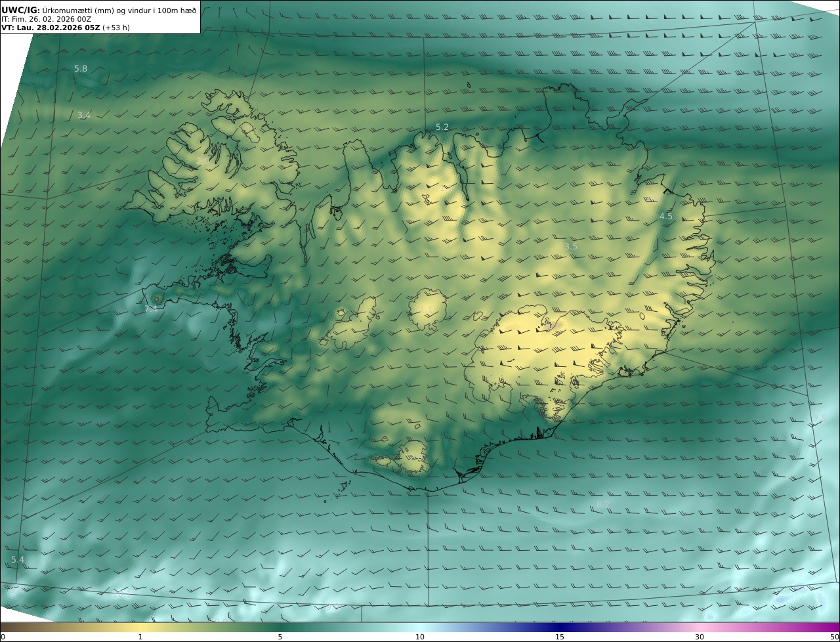
Task: Click the 2.0 value label on the Westfjords
Action: coord(203,161)
